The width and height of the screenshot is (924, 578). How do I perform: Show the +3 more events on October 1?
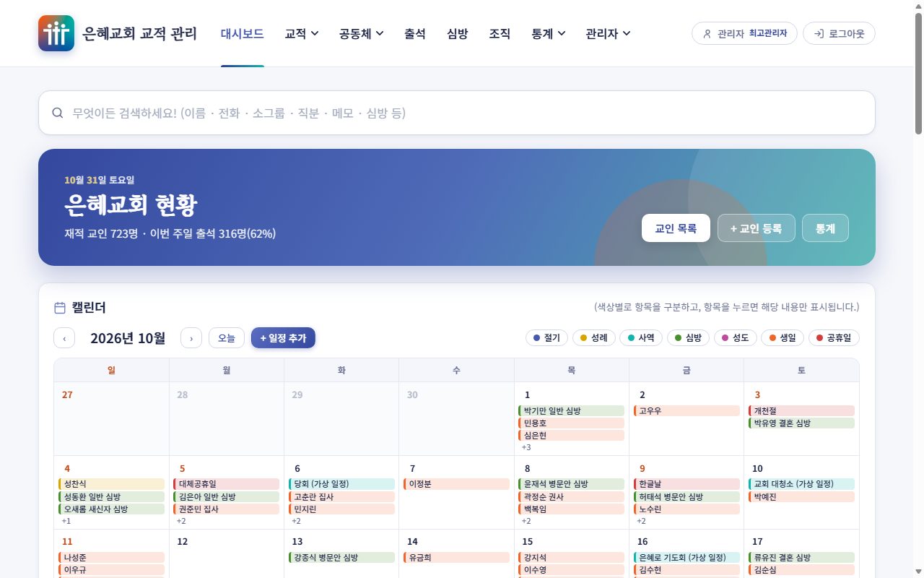(x=526, y=447)
